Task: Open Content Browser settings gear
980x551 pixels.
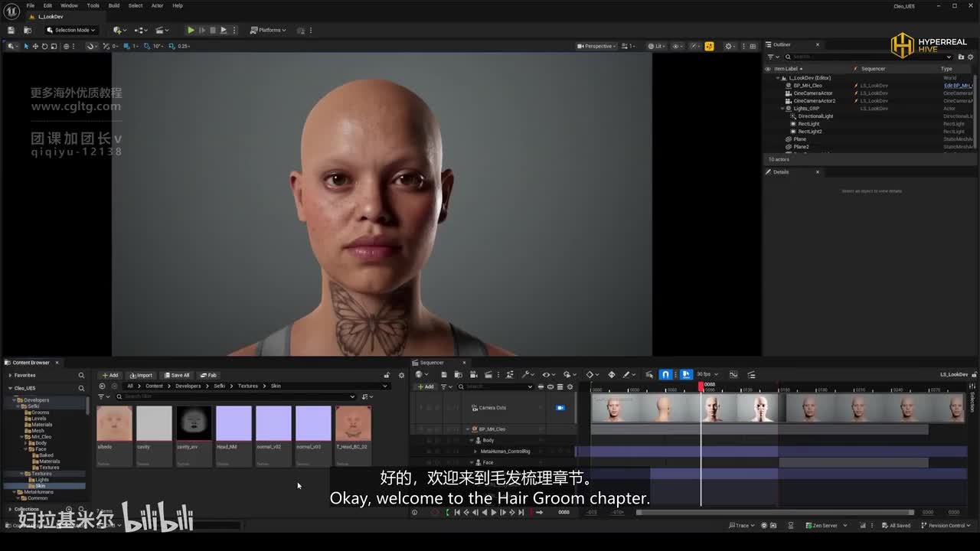Action: [401, 375]
